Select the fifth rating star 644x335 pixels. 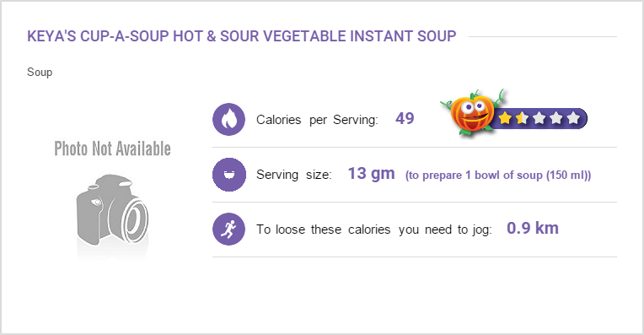click(x=572, y=118)
